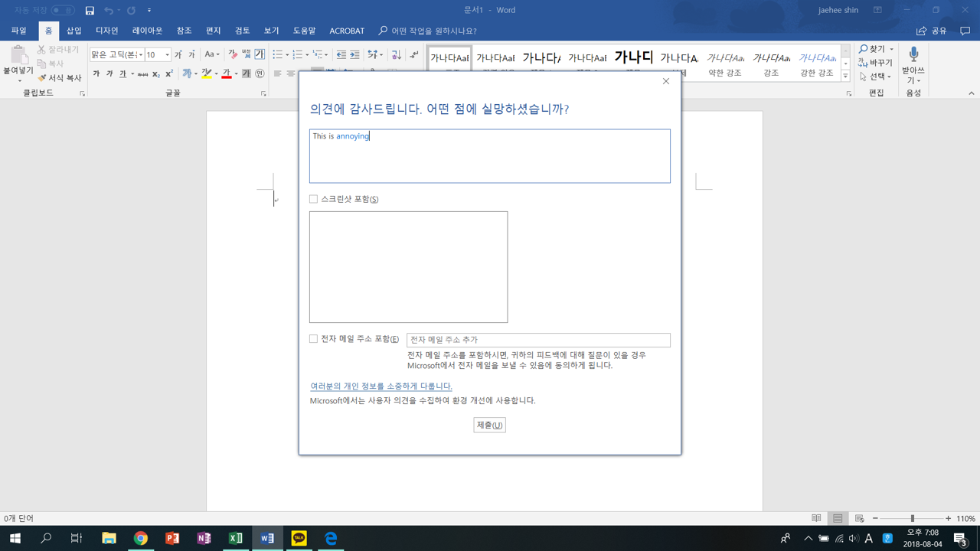This screenshot has height=551, width=980.
Task: Expand the numbered list dropdown arrow
Action: tap(307, 55)
